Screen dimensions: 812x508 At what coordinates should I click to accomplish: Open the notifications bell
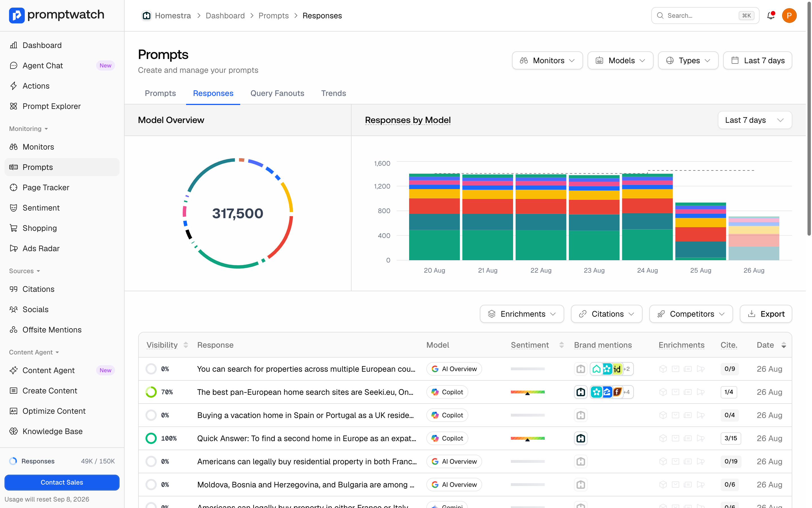(771, 16)
